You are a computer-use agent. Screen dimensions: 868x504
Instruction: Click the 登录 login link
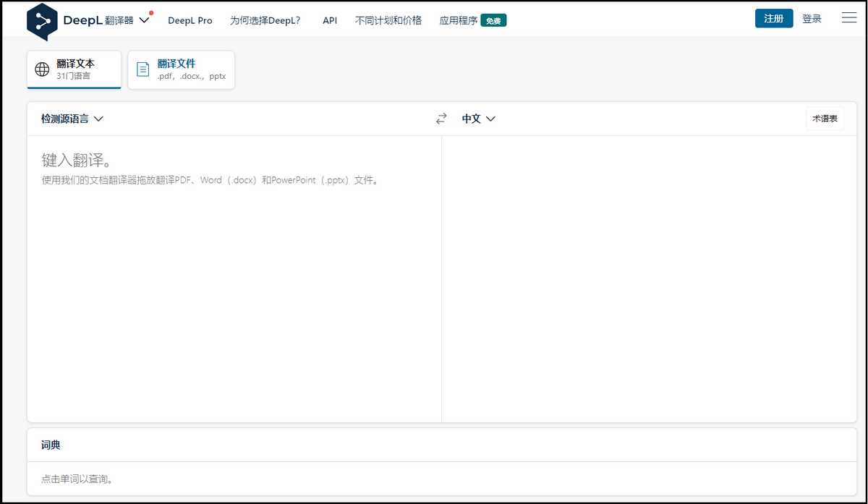click(x=812, y=19)
